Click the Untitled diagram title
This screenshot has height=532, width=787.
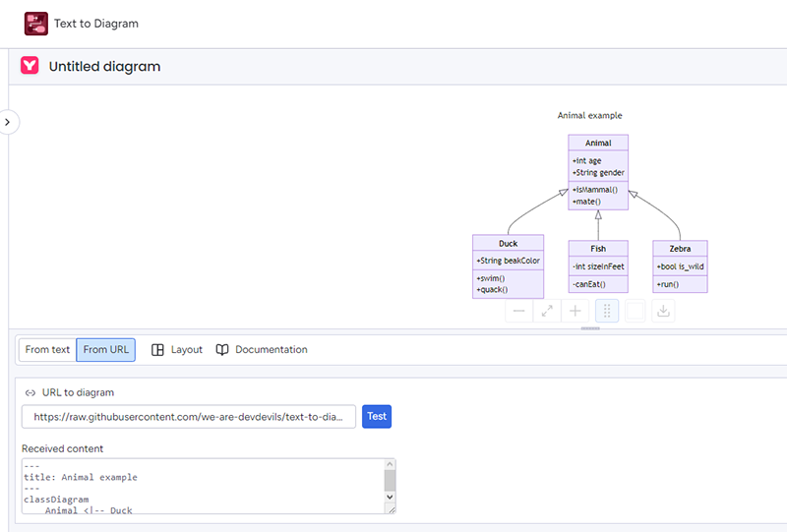coord(104,67)
